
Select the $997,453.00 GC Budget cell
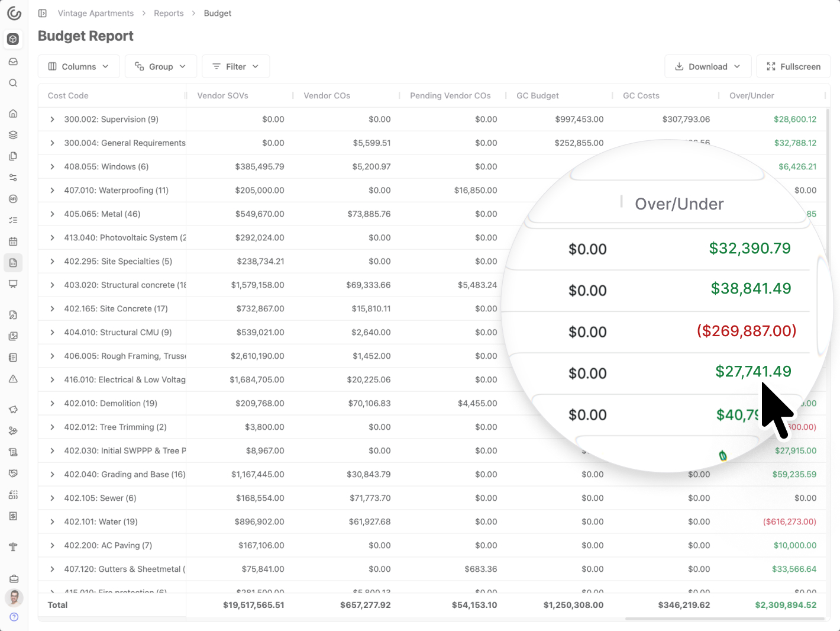[x=579, y=119]
